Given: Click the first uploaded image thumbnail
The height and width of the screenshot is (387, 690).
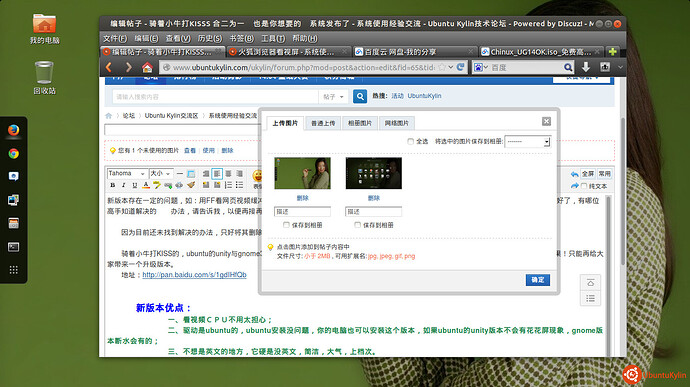Looking at the screenshot, I should (302, 173).
